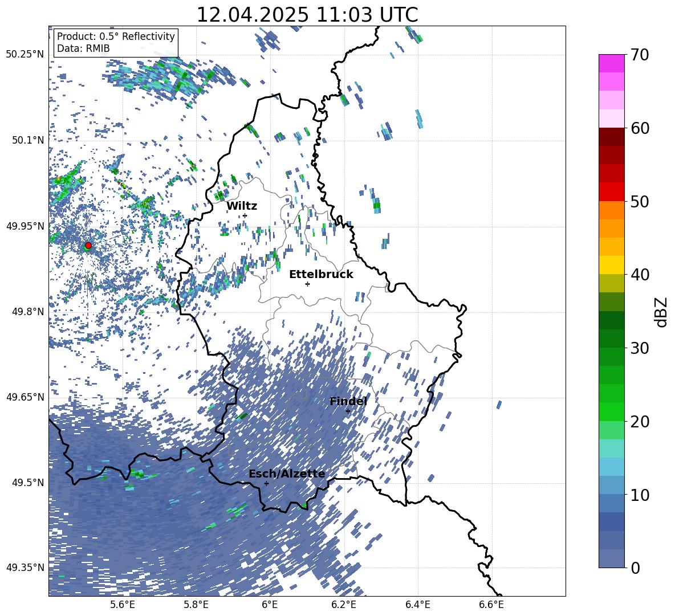Click the 'Data: RMIB' text
675x616 pixels.
coord(83,48)
